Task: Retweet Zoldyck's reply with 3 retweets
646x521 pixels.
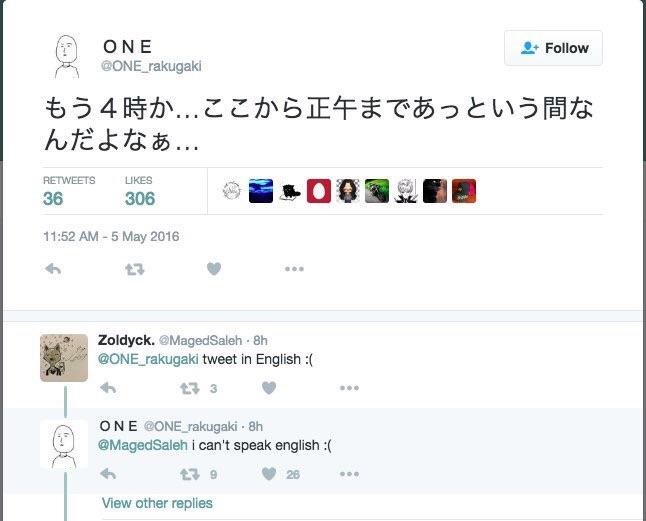Action: point(190,388)
